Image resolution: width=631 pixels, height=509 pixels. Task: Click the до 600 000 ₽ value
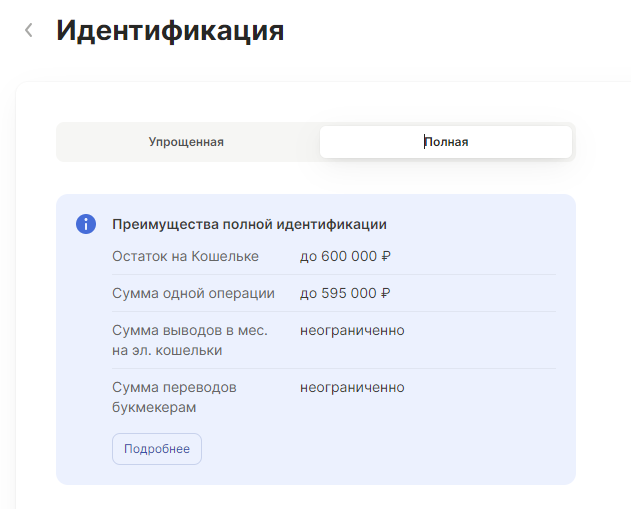click(345, 256)
